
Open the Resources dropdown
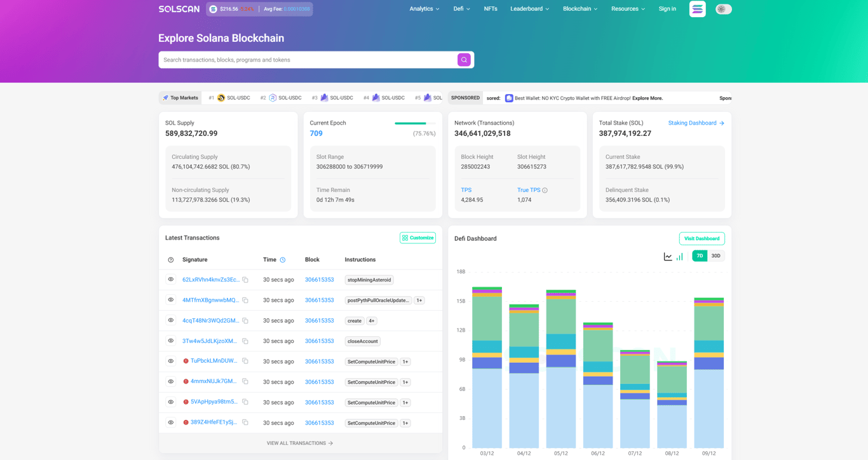(x=627, y=9)
